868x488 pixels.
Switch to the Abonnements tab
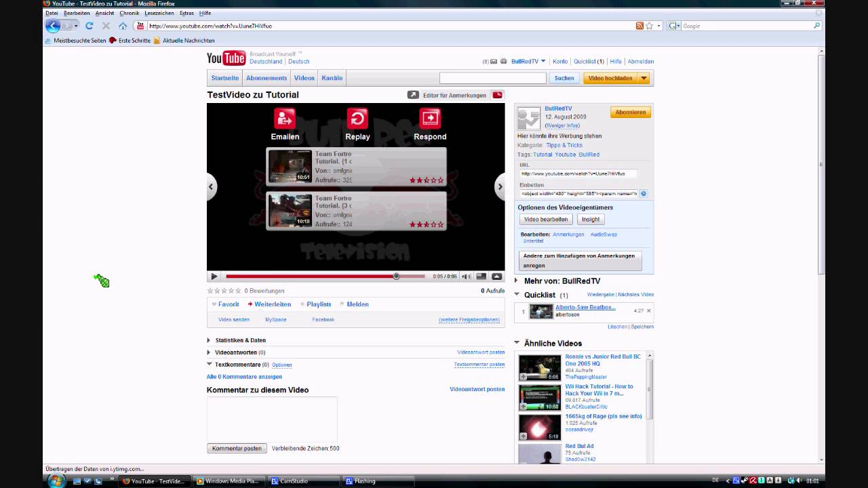(267, 78)
